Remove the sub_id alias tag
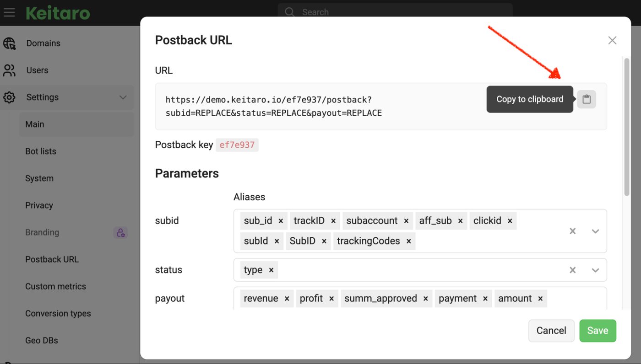Image resolution: width=641 pixels, height=364 pixels. click(x=280, y=221)
